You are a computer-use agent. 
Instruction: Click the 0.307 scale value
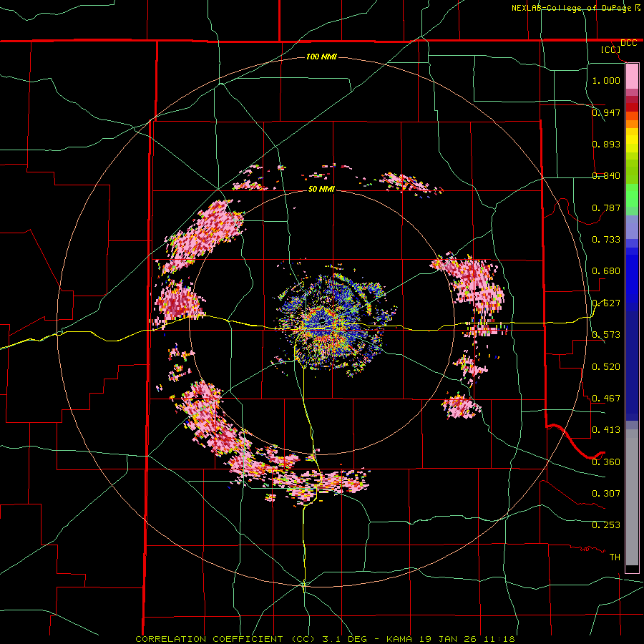tap(606, 494)
